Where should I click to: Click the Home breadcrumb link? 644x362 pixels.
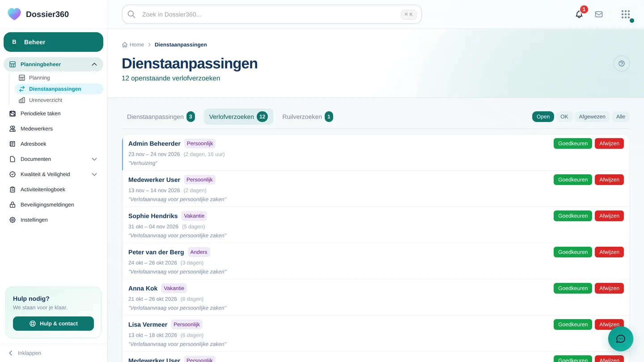coord(133,45)
